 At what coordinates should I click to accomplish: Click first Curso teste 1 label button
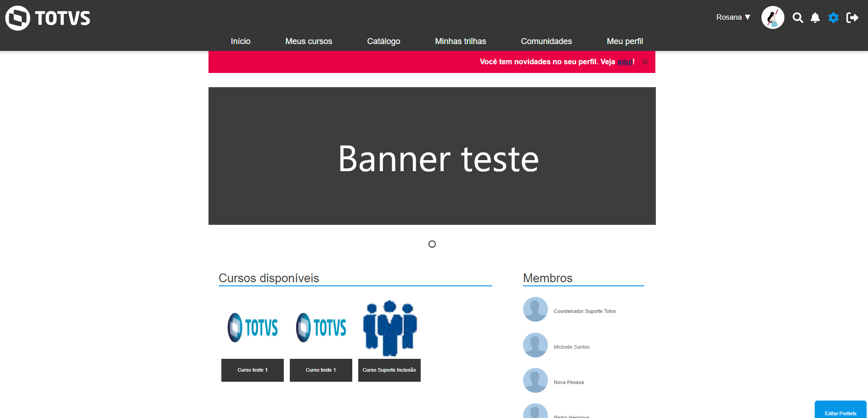[253, 370]
